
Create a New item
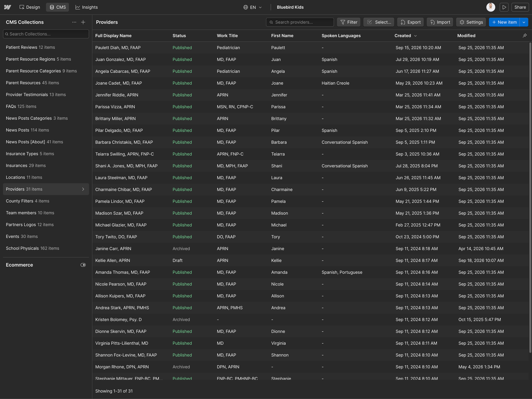[504, 22]
